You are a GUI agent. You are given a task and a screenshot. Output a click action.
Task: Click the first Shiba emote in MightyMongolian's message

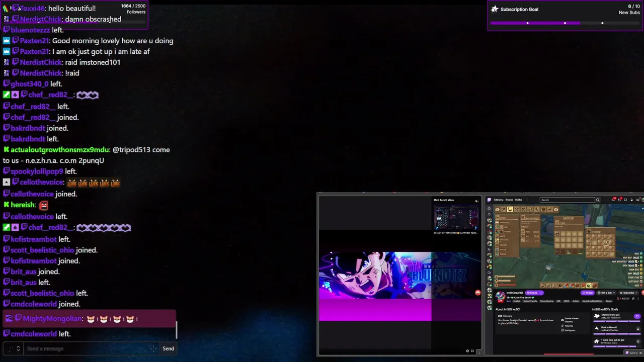pyautogui.click(x=91, y=319)
